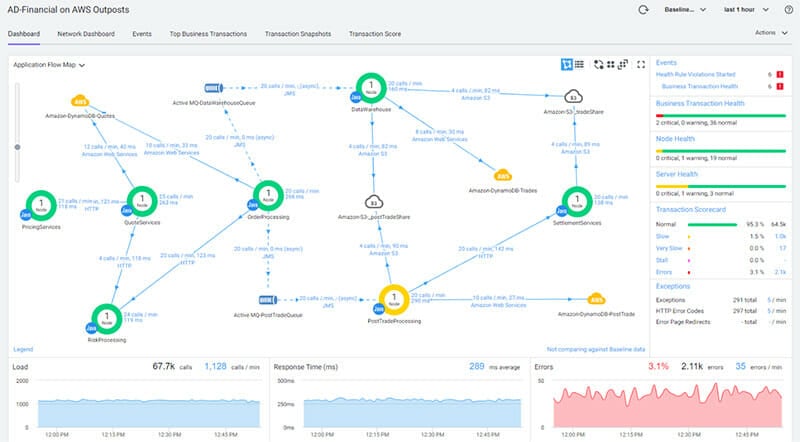Click the Amazon-DynamoDB-PostTrade AWS icon
Screen dimensions: 800x442
[596, 299]
